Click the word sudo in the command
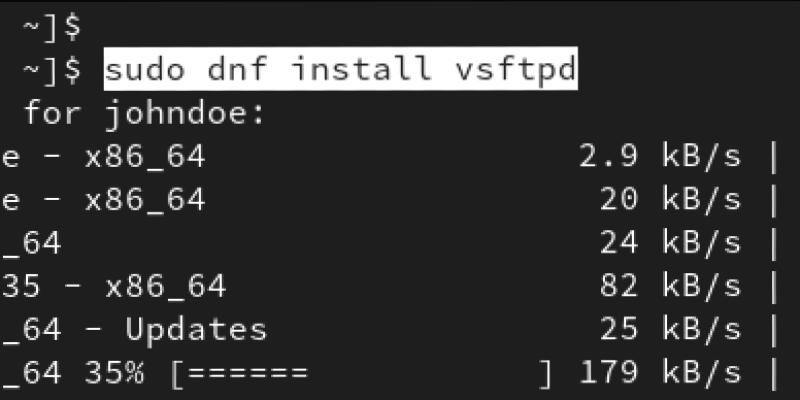The width and height of the screenshot is (800, 400). coord(144,69)
